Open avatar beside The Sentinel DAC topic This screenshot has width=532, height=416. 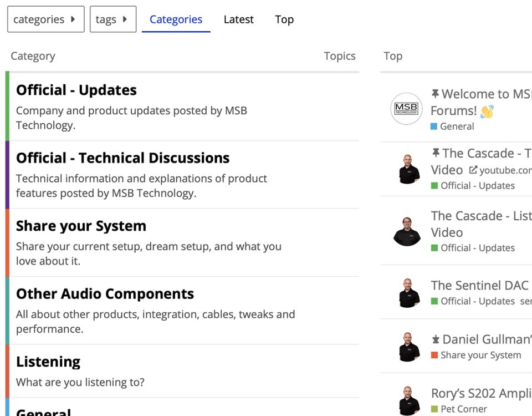408,293
